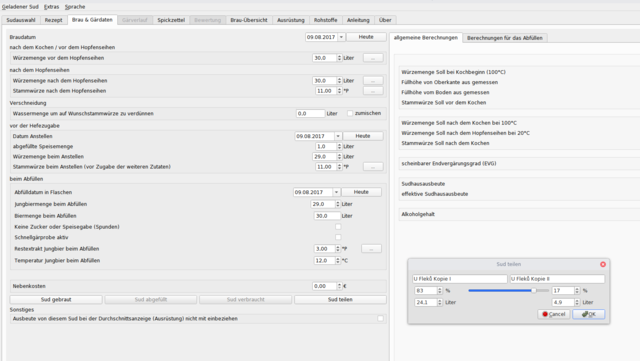Click the Wassermenge zu verdünnen input field
Image resolution: width=640 pixels, height=361 pixels.
coord(310,114)
